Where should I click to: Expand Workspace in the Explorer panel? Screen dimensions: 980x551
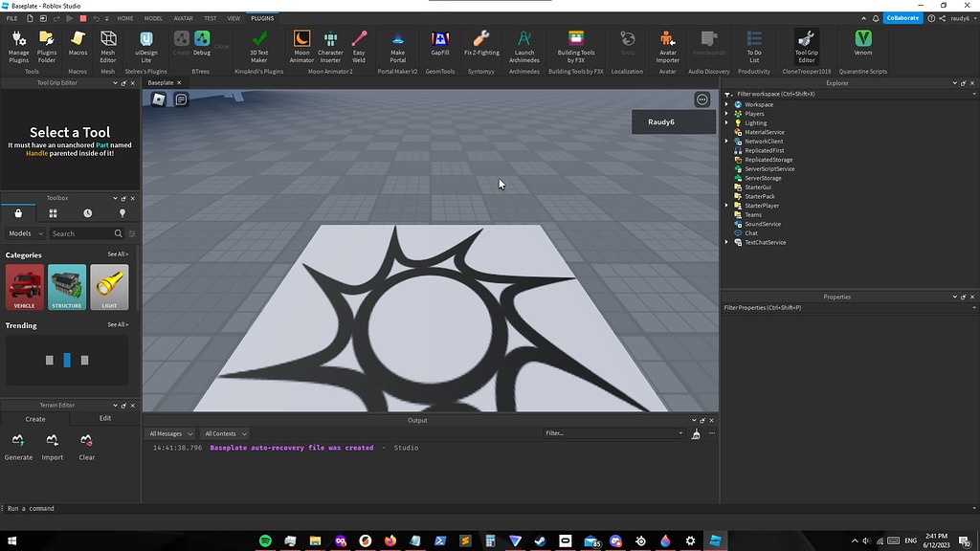point(727,103)
